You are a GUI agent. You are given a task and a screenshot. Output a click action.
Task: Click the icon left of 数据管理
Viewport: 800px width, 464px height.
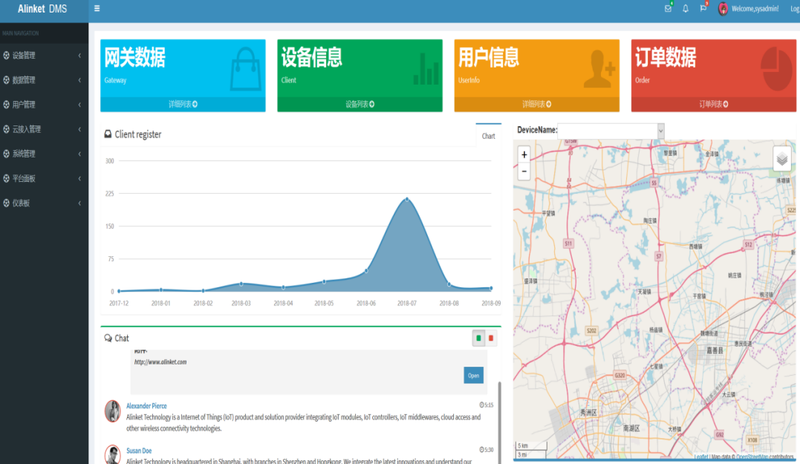click(6, 80)
